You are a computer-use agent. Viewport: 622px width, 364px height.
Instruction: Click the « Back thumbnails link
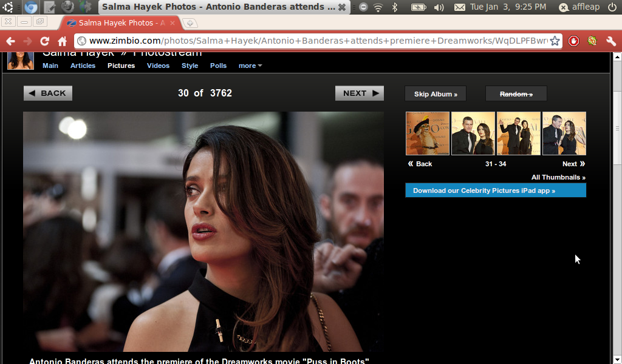coord(420,164)
